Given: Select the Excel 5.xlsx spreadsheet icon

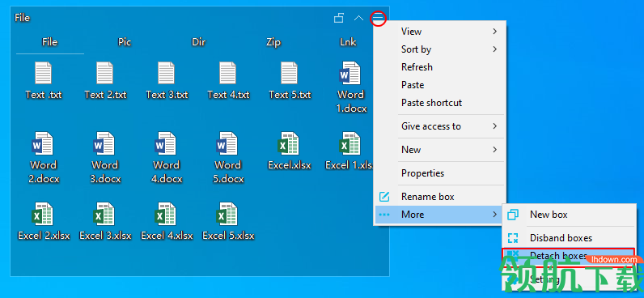Looking at the screenshot, I should coord(227,214).
